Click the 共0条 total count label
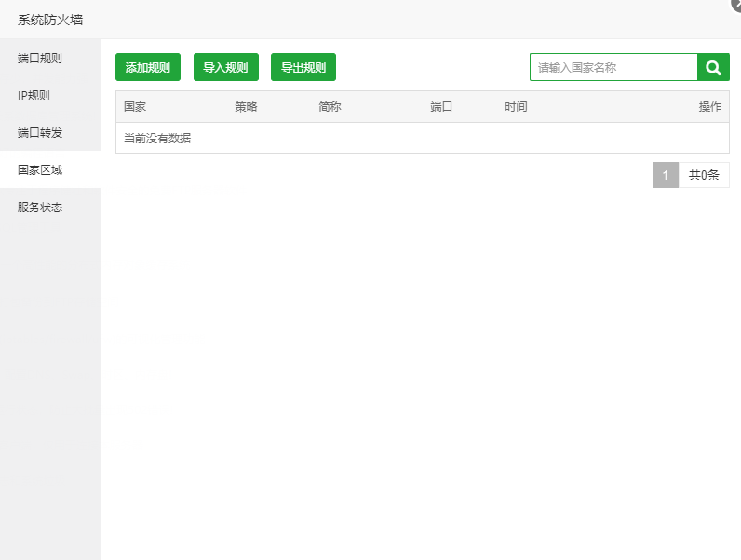 point(704,175)
